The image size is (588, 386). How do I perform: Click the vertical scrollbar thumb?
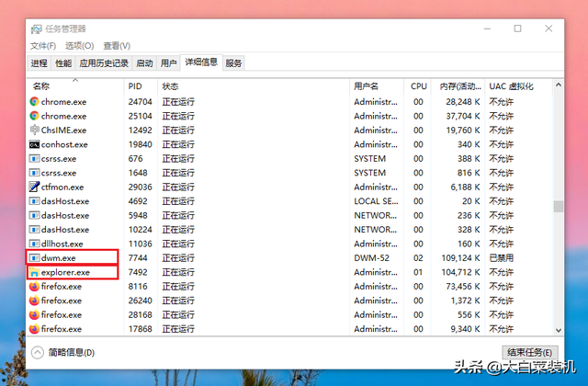(x=559, y=206)
